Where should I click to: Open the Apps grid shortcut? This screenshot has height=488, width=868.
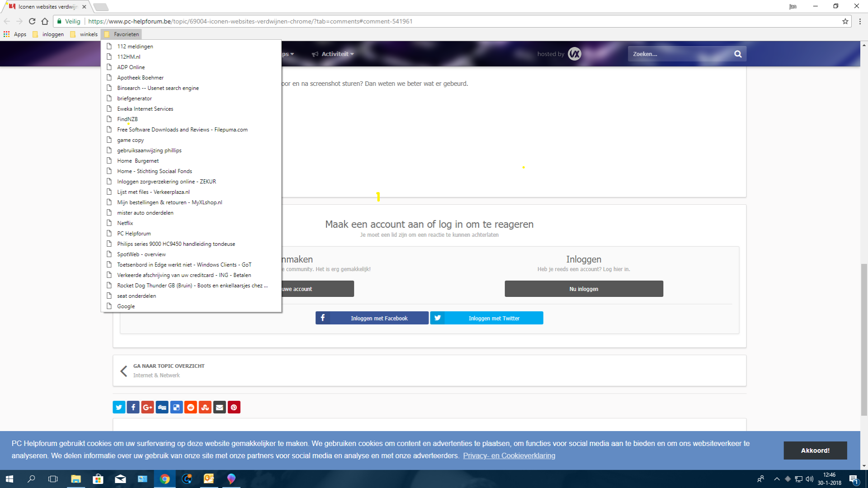15,34
